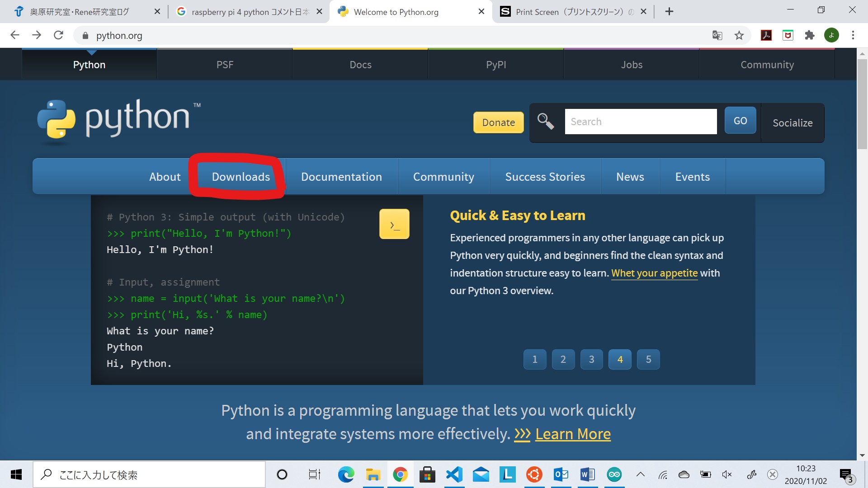Click the magnifying glass search icon

coord(546,122)
